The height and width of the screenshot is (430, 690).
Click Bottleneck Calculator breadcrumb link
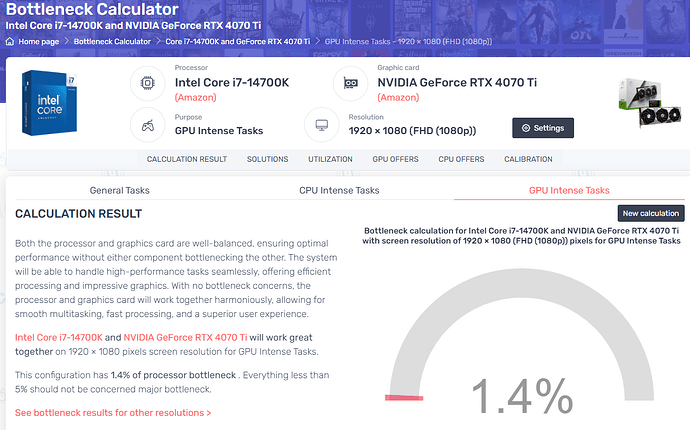[x=112, y=42]
